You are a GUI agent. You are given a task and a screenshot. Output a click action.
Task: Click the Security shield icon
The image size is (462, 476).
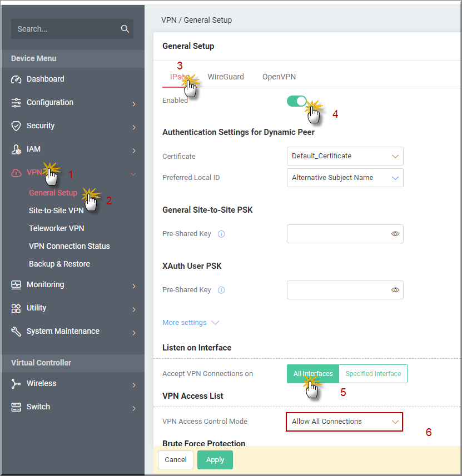16,126
